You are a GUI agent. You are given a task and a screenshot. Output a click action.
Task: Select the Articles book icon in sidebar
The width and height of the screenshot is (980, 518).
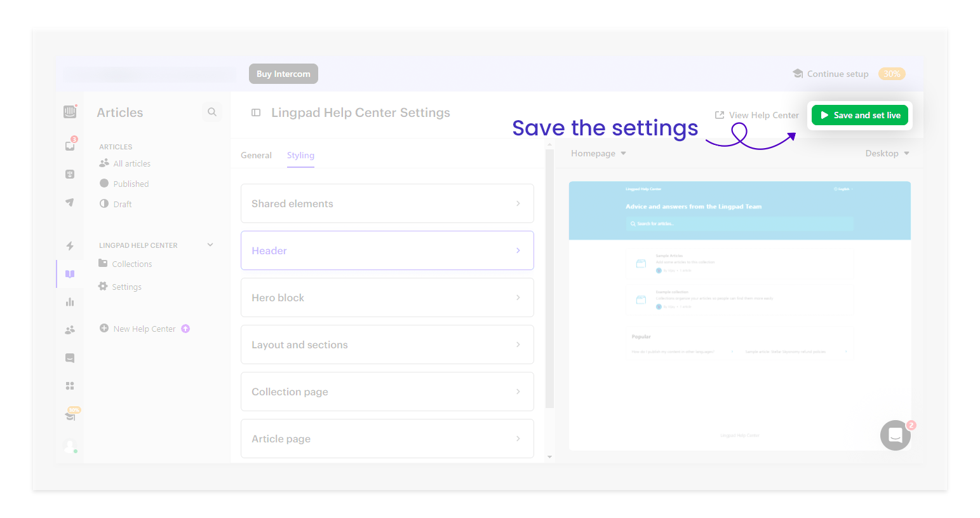point(70,274)
